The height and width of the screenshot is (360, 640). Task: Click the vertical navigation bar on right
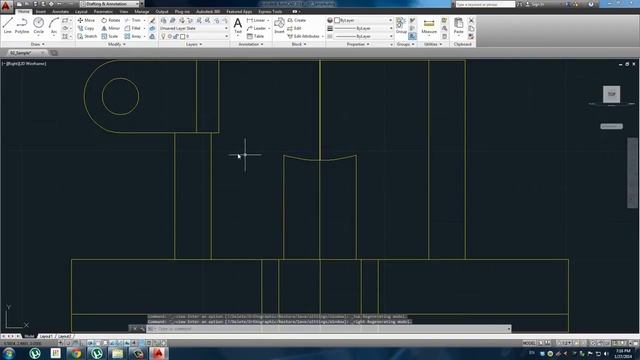coord(632,173)
